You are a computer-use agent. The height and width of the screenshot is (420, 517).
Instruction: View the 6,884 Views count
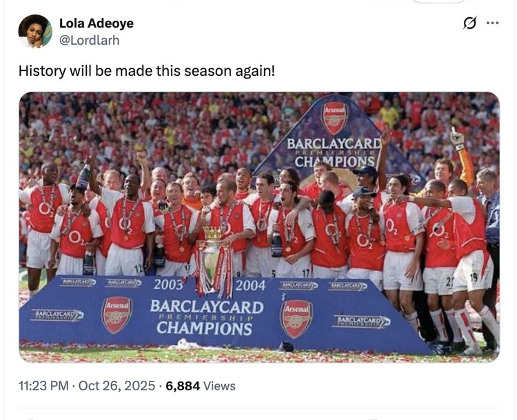[201, 386]
